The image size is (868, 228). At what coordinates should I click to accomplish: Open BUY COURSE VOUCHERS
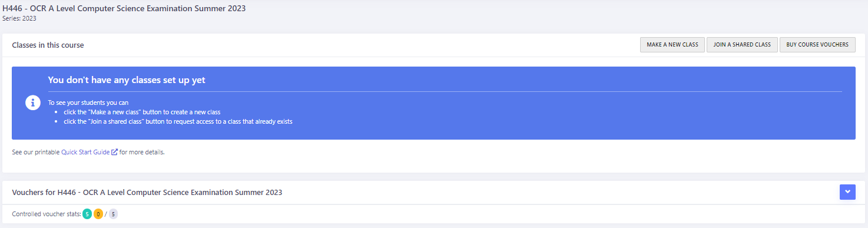pos(817,45)
